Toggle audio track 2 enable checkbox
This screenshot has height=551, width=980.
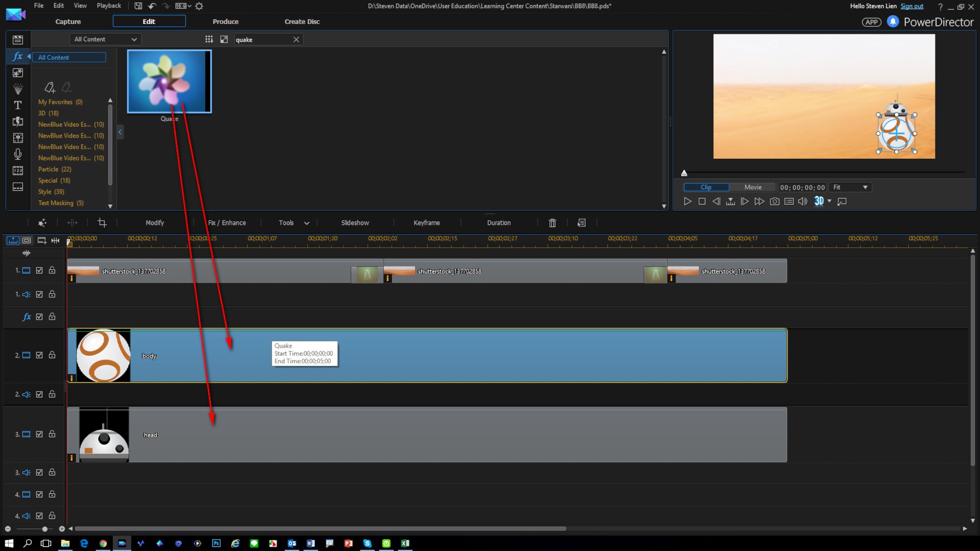[39, 394]
